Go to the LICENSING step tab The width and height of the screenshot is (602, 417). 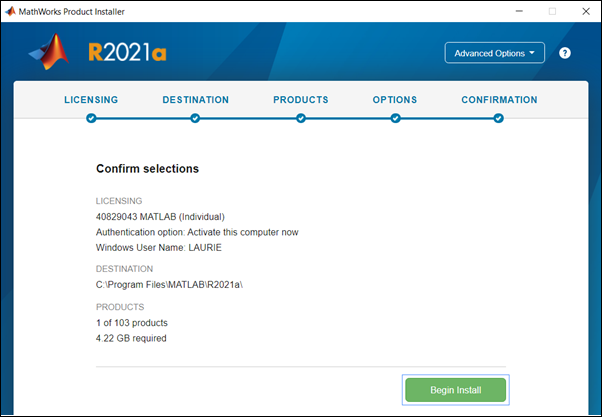(x=91, y=100)
